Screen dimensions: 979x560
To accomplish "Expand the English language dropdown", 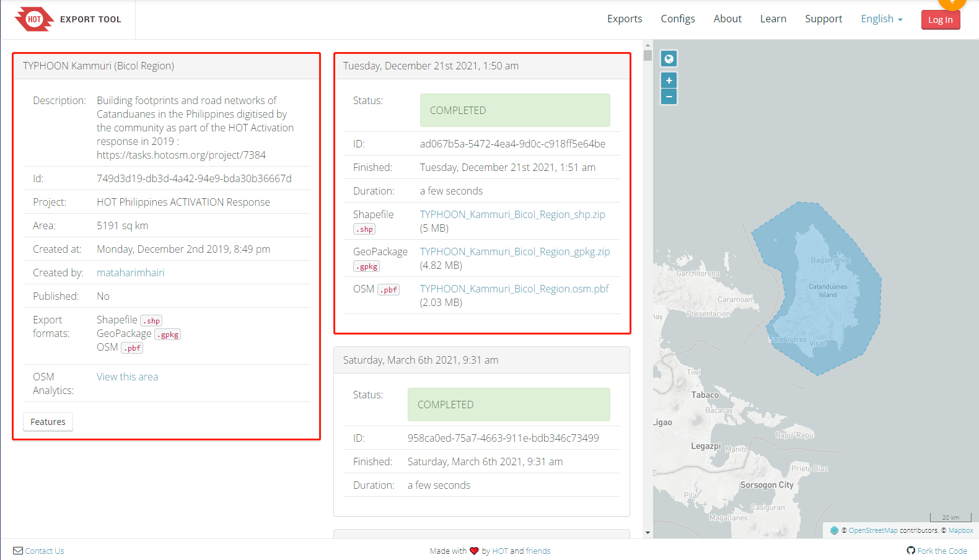I will 882,19.
